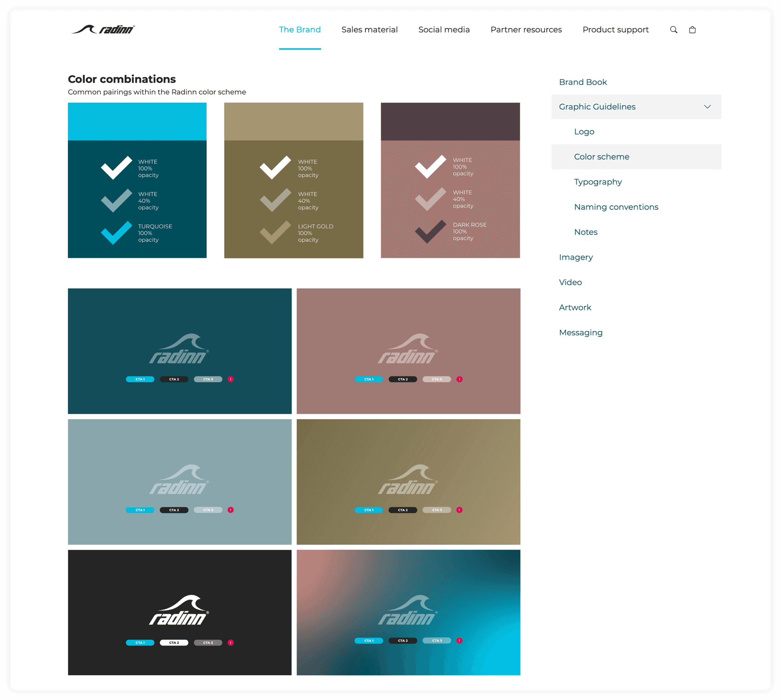Click red alert dot on gradient panel

[460, 641]
